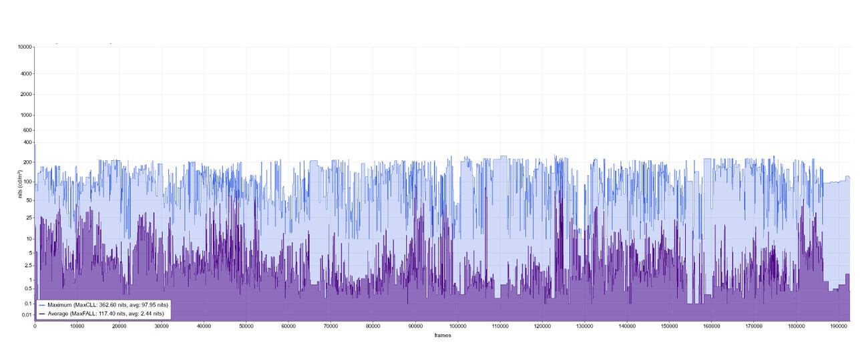This screenshot has width=868, height=347.
Task: Click the 120000 frames x-axis label
Action: [542, 326]
